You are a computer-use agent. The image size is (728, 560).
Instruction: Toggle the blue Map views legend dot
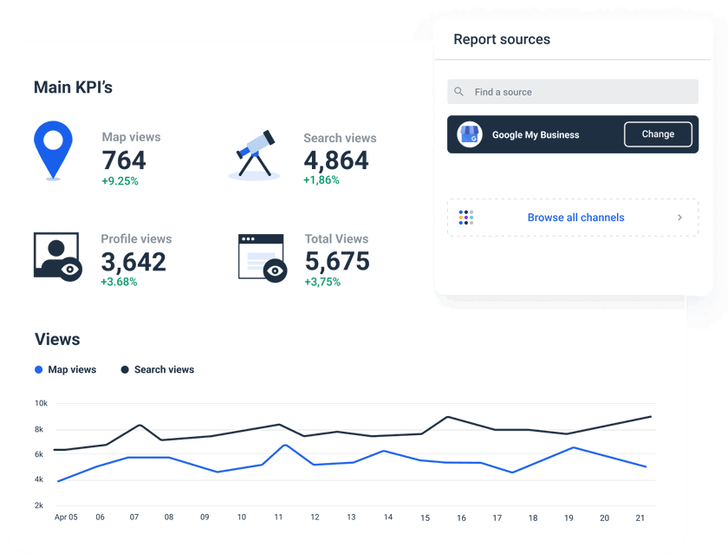pyautogui.click(x=38, y=369)
